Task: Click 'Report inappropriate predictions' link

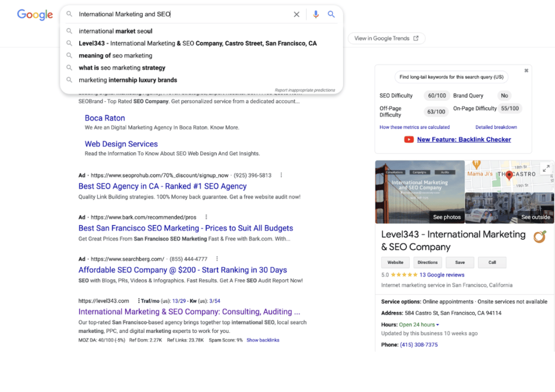Action: coord(305,90)
